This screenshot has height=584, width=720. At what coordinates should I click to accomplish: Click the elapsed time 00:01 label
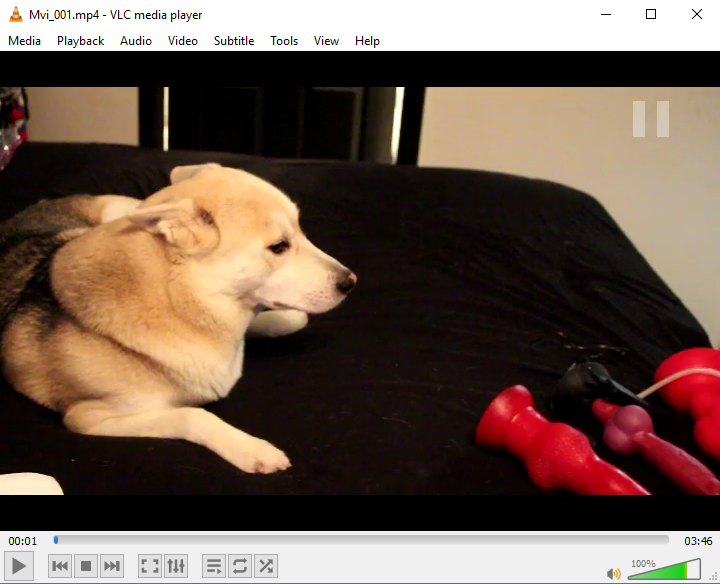pos(22,541)
